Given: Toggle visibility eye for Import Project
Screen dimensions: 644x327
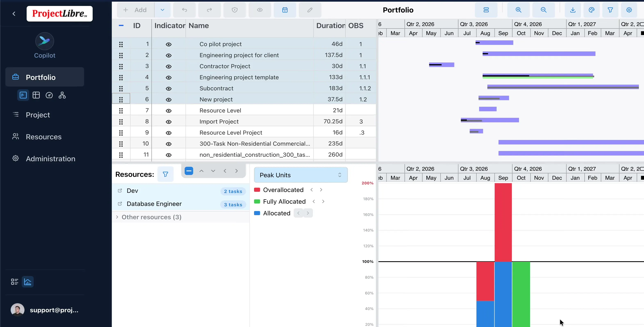Looking at the screenshot, I should [x=169, y=122].
